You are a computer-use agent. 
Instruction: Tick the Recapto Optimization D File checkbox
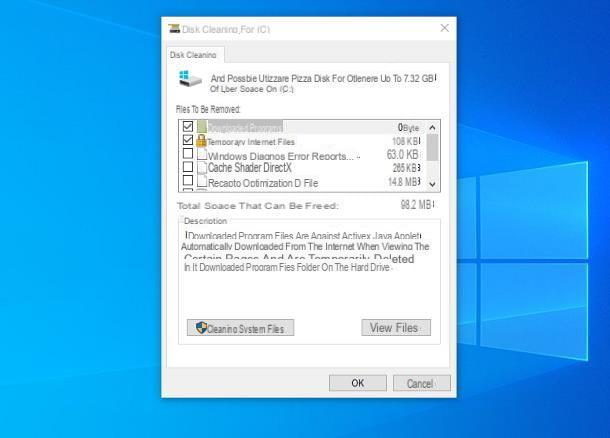pyautogui.click(x=188, y=180)
